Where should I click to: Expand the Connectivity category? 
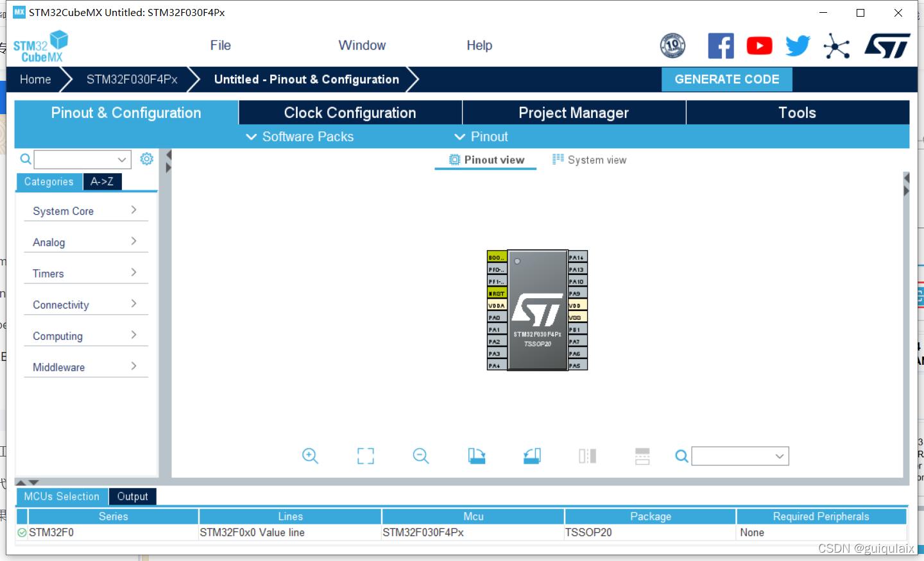pyautogui.click(x=86, y=305)
